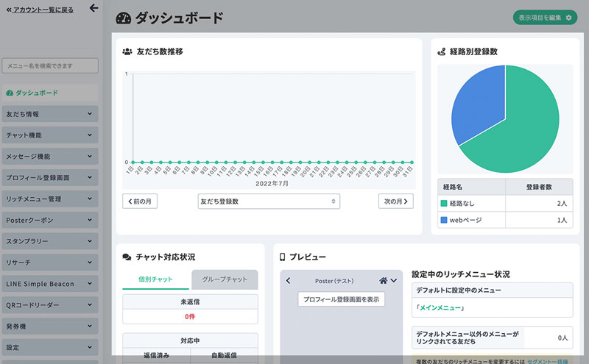Switch to 個別チャット tab
Screen dimensions: 589x364
(155, 279)
